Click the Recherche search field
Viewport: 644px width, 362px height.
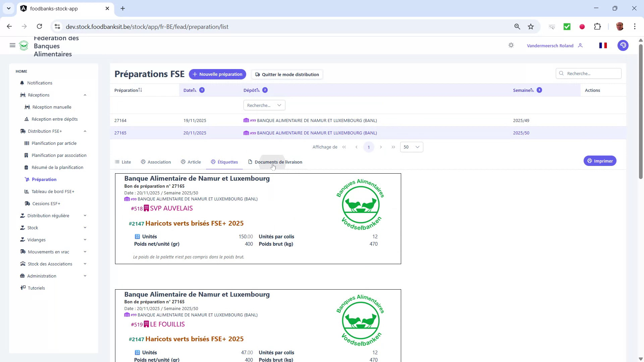tap(589, 73)
